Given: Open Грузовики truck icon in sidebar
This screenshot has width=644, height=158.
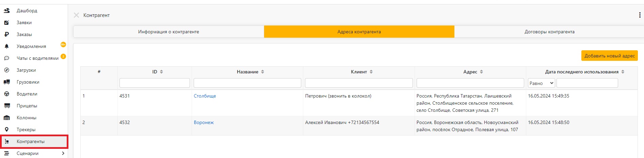Looking at the screenshot, I should click(x=6, y=82).
